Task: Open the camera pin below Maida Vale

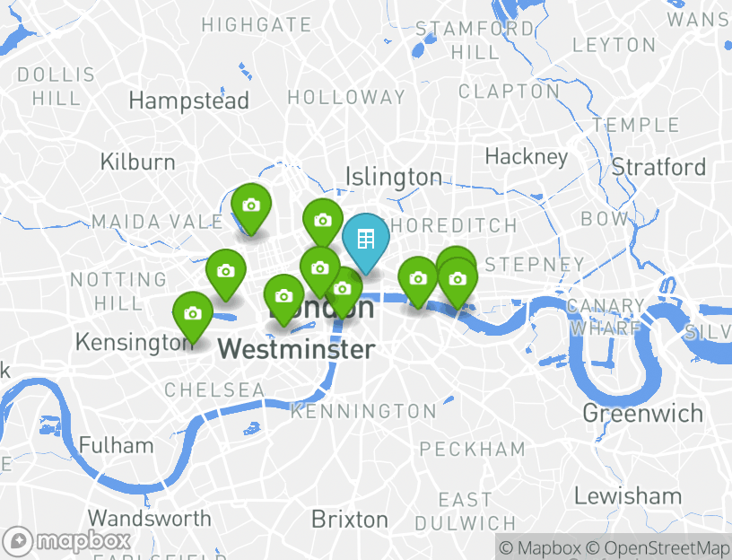Action: point(226,271)
